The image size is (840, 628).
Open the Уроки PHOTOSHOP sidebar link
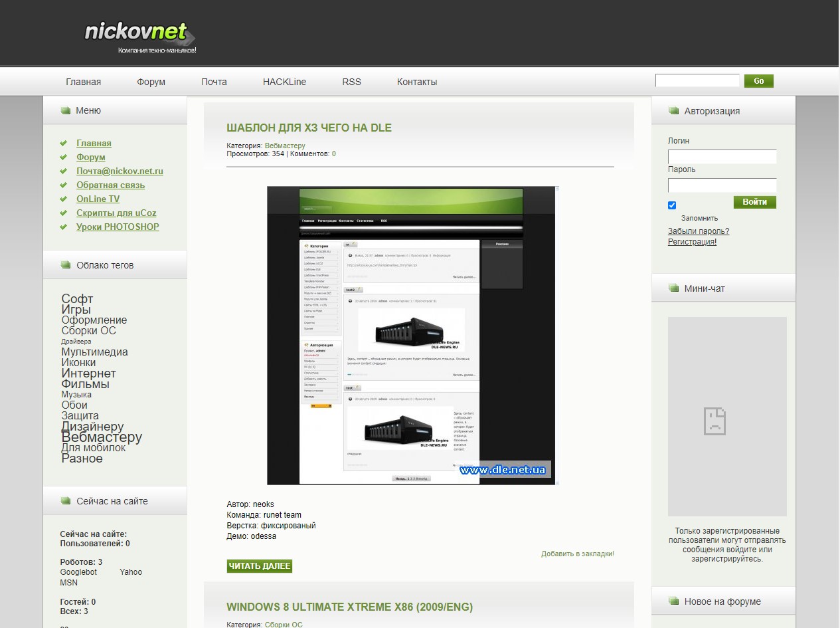tap(118, 227)
